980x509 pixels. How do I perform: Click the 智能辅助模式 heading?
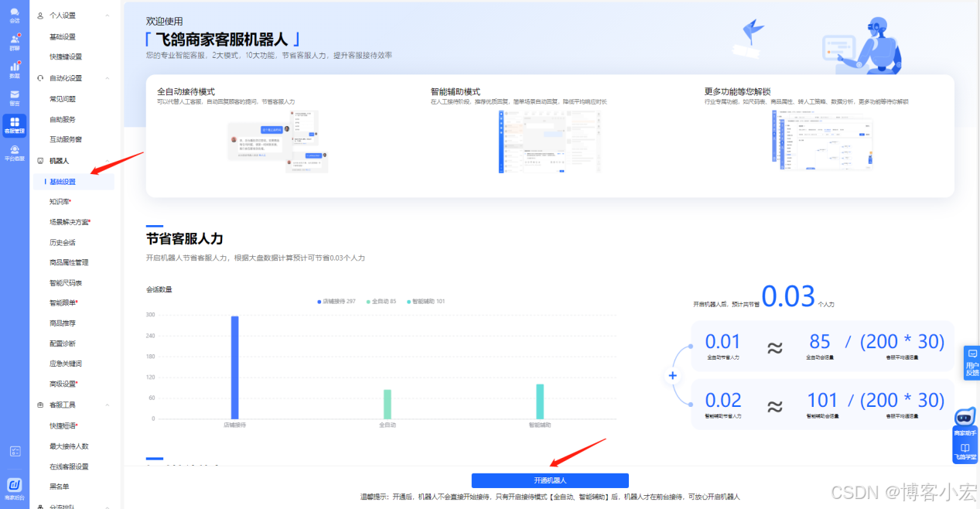click(x=456, y=91)
